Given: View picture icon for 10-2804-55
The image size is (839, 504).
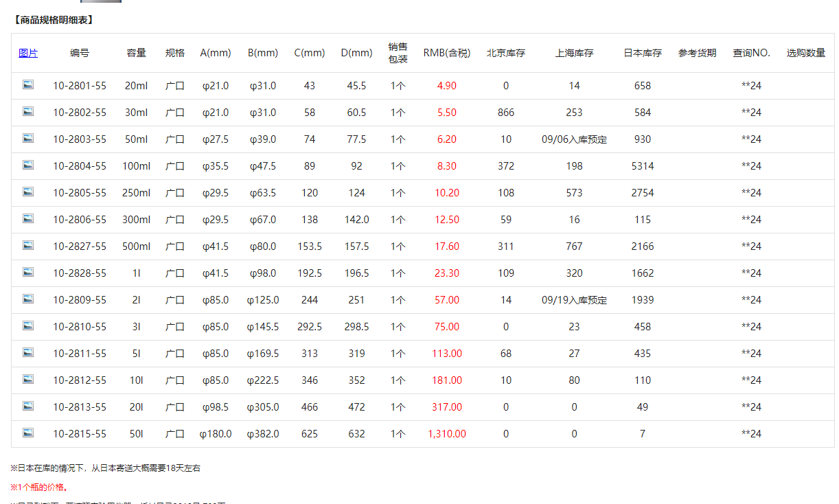Looking at the screenshot, I should click(x=28, y=165).
